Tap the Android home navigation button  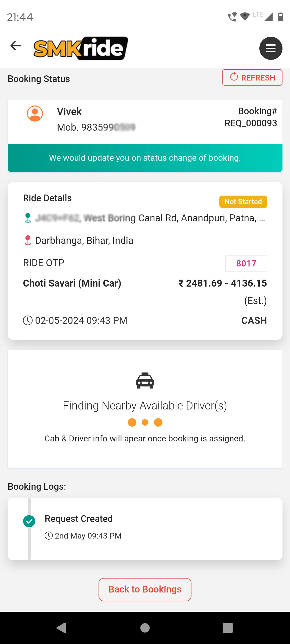click(145, 628)
